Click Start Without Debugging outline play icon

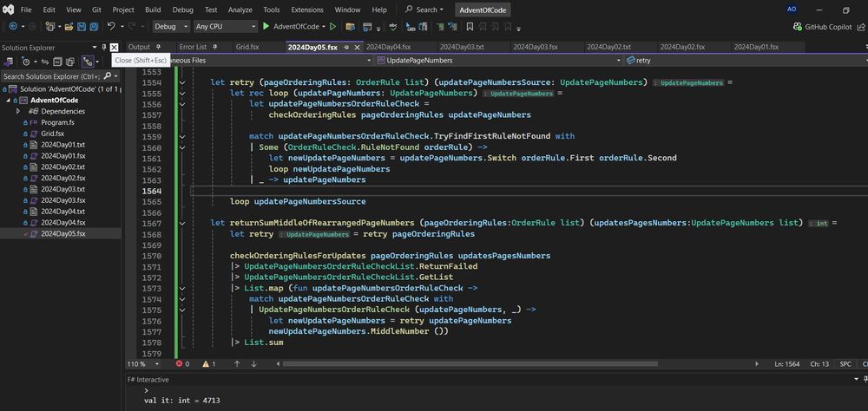(332, 26)
